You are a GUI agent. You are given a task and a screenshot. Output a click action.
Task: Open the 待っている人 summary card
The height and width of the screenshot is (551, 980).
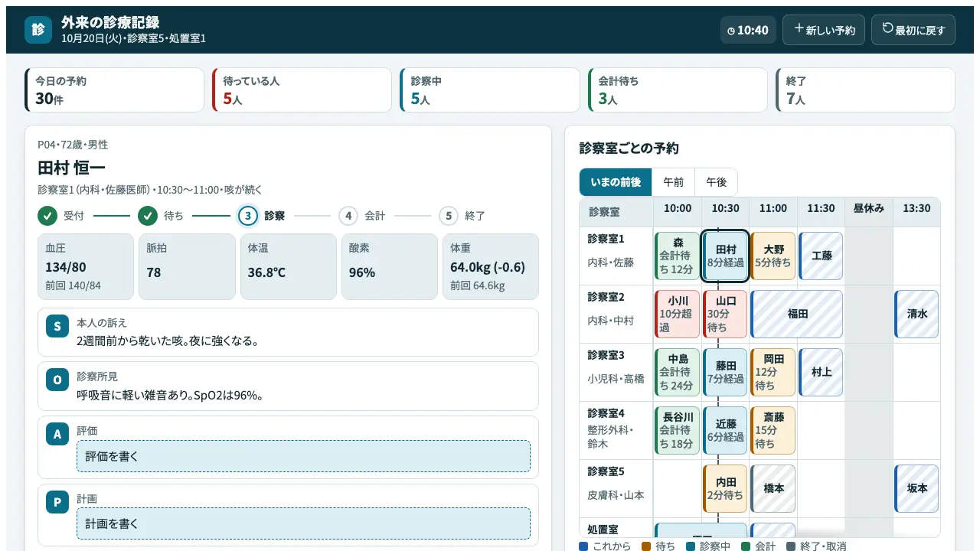(302, 90)
